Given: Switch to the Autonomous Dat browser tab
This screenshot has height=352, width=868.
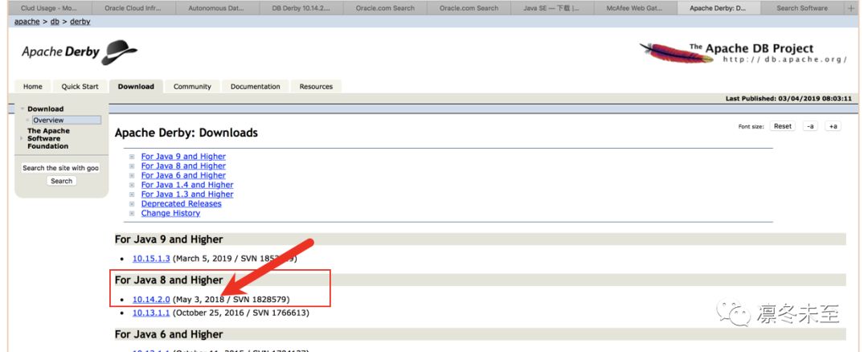Looking at the screenshot, I should tap(217, 8).
